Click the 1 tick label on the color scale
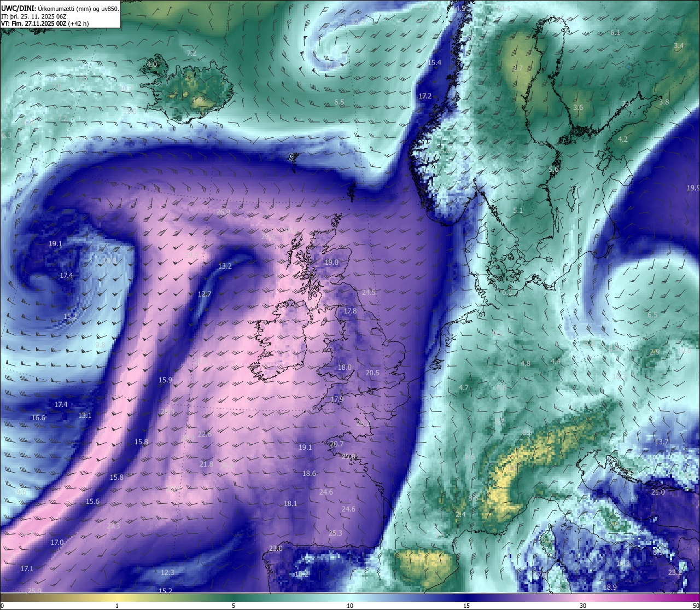 117,606
